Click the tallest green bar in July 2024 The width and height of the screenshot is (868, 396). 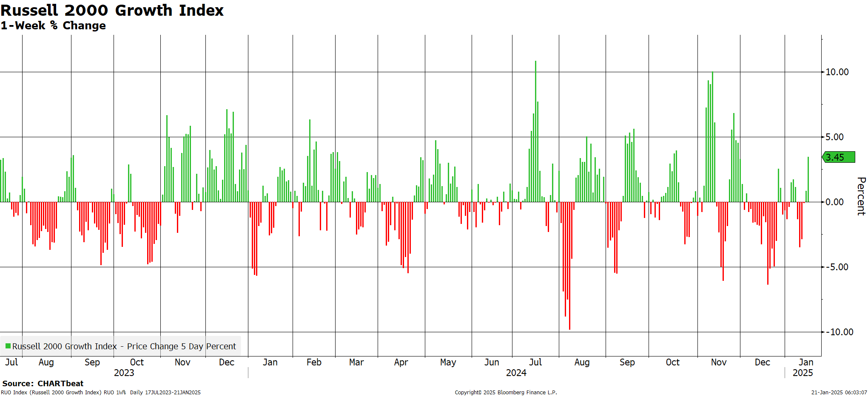535,131
